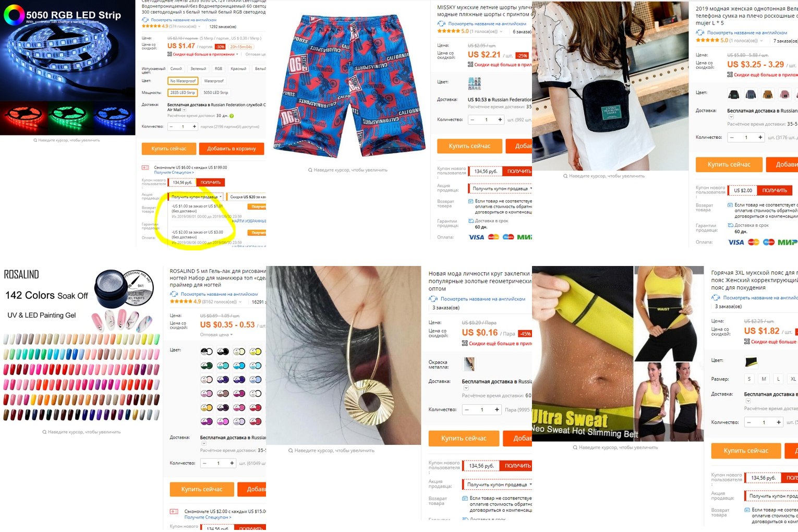
Task: Select RGB emitting color option
Action: point(219,68)
